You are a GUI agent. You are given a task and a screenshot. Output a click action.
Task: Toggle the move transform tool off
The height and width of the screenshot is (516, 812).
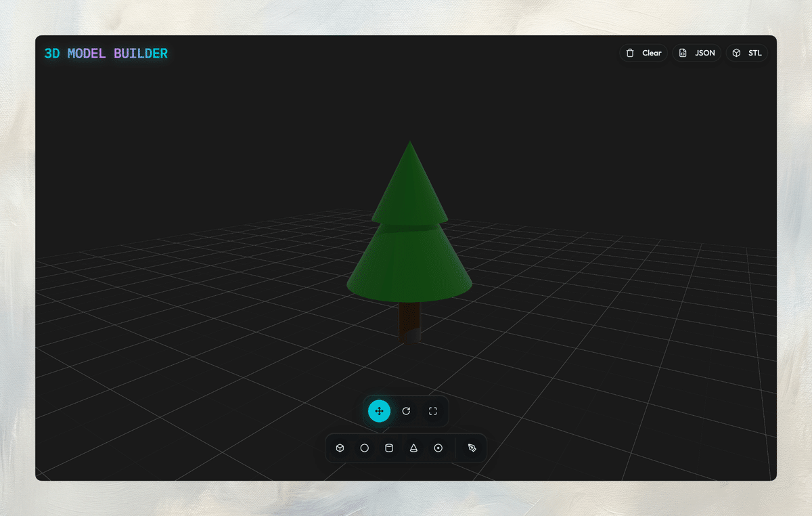pyautogui.click(x=380, y=411)
